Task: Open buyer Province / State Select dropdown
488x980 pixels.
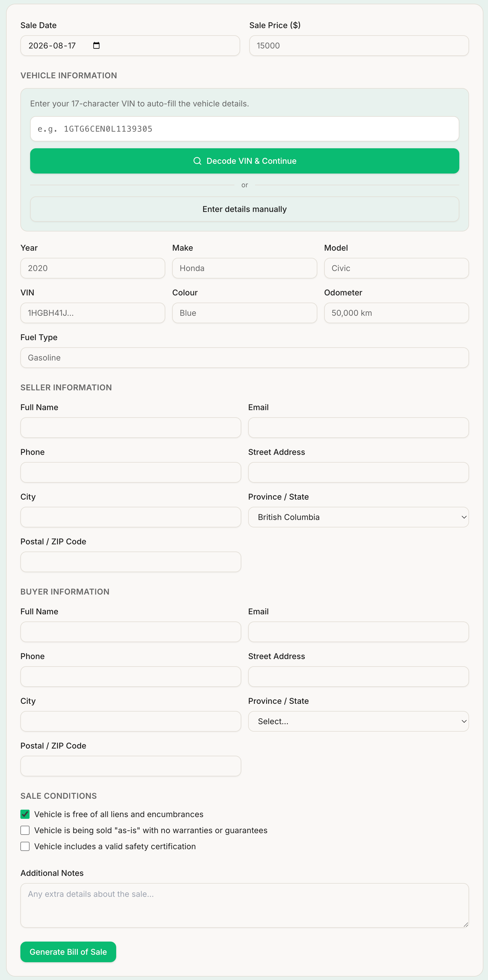Action: coord(358,721)
